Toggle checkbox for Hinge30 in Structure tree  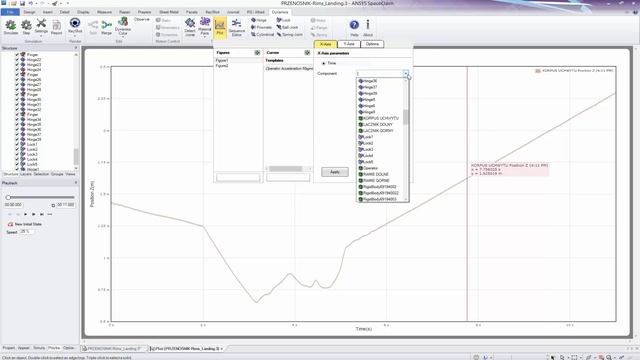(17, 99)
